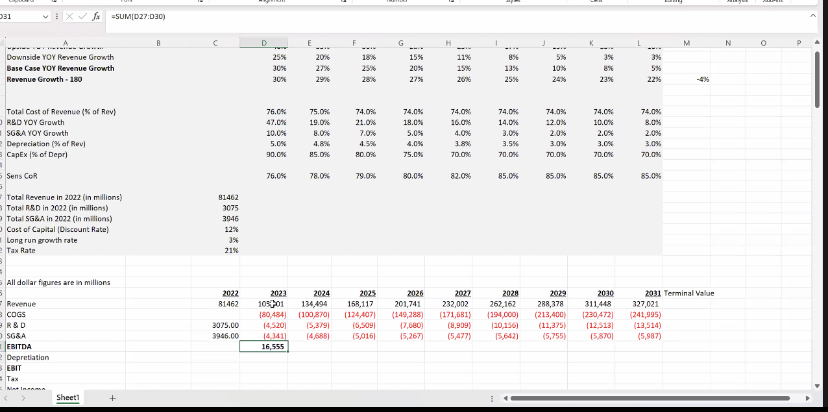
Task: Select the 82.0% Sens CoR cell
Action: click(x=448, y=176)
